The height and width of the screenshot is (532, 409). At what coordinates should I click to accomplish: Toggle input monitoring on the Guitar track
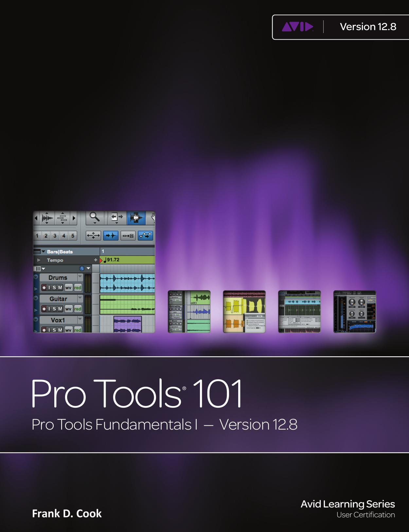point(49,309)
